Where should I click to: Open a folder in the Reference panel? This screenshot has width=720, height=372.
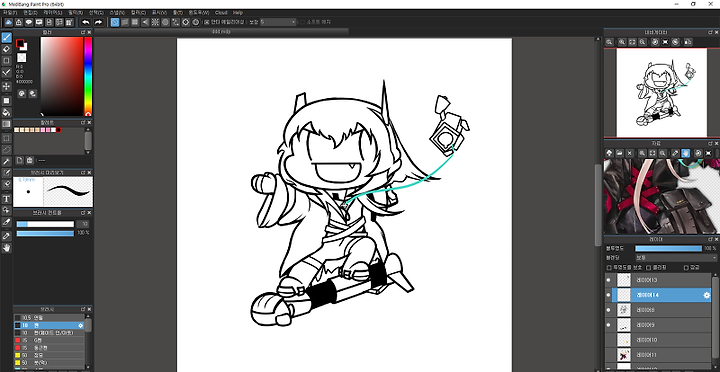[x=619, y=153]
